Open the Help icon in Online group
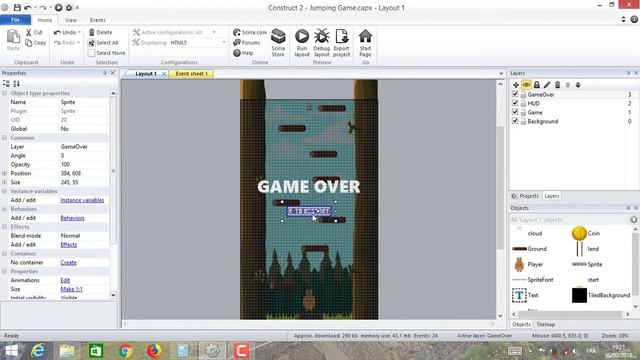Image resolution: width=640 pixels, height=360 pixels. 237,53
